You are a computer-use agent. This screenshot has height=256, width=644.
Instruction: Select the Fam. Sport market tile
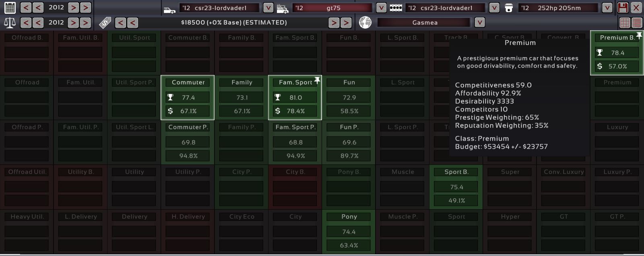(x=295, y=98)
